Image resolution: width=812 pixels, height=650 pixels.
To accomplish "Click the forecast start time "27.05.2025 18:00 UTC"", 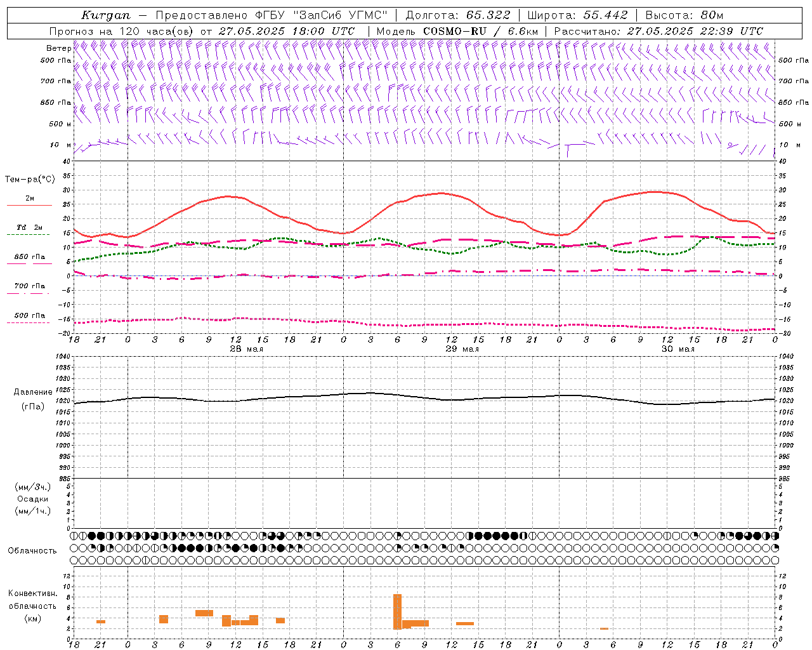I will (x=287, y=31).
